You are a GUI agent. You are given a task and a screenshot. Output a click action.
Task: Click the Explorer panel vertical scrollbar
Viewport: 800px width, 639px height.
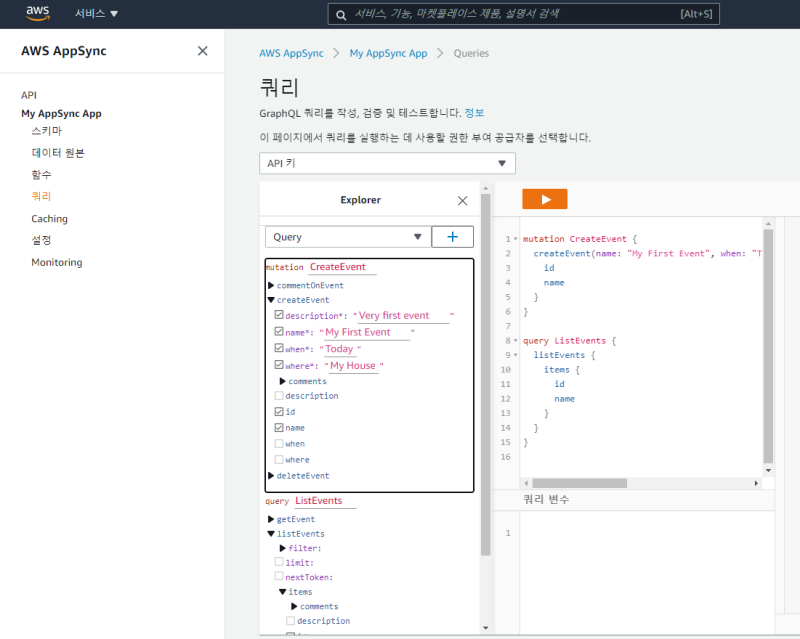pyautogui.click(x=486, y=375)
